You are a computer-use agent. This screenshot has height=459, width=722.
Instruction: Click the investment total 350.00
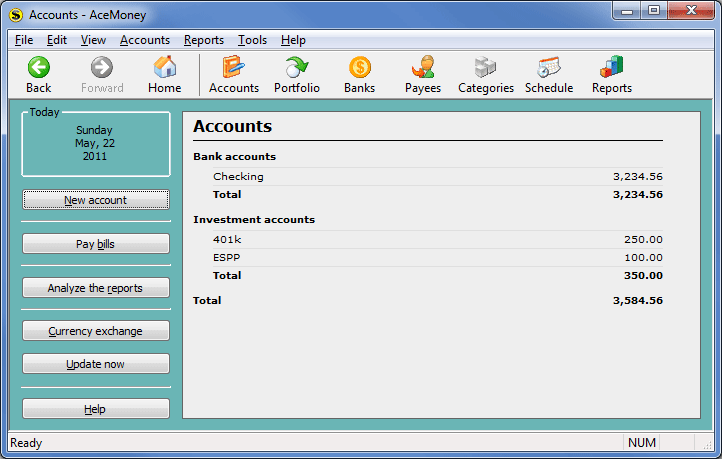[643, 275]
